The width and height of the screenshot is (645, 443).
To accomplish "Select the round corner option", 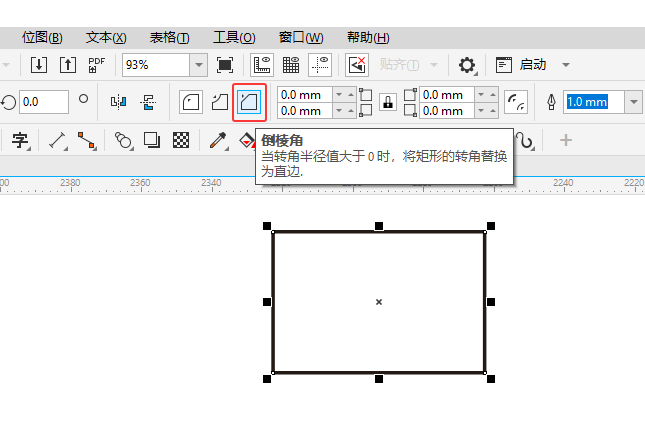I will pos(191,102).
